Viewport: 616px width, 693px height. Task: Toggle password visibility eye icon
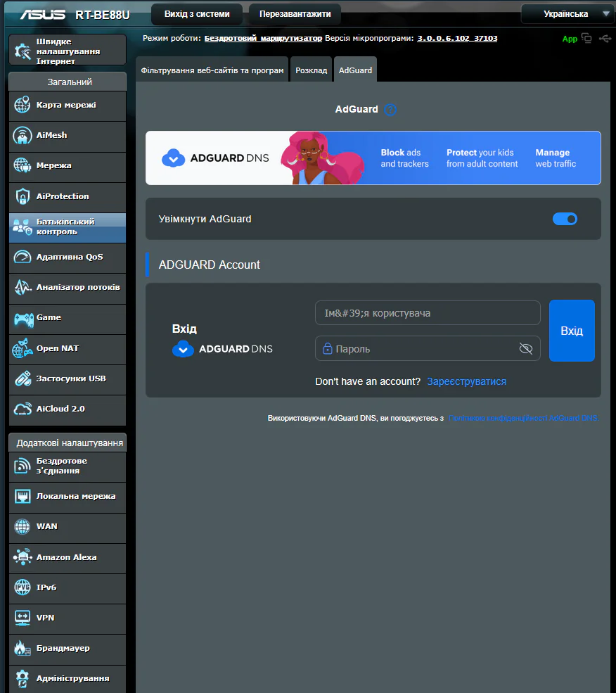(526, 349)
